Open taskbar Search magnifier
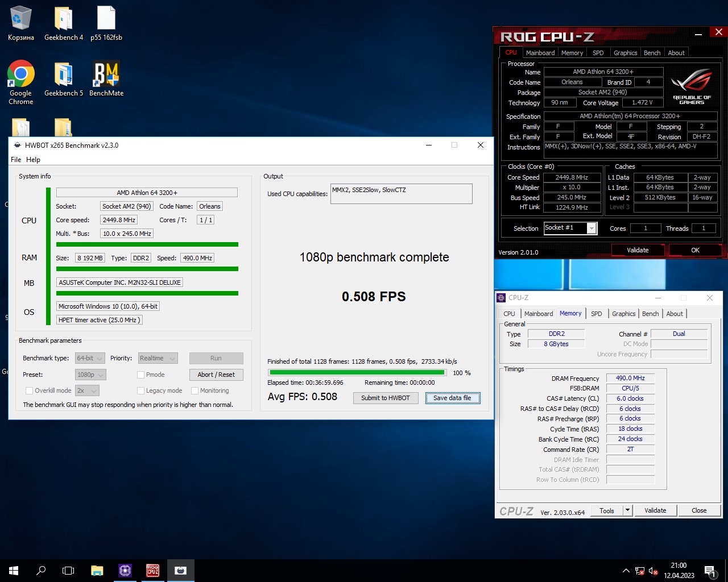The image size is (728, 582). point(41,571)
